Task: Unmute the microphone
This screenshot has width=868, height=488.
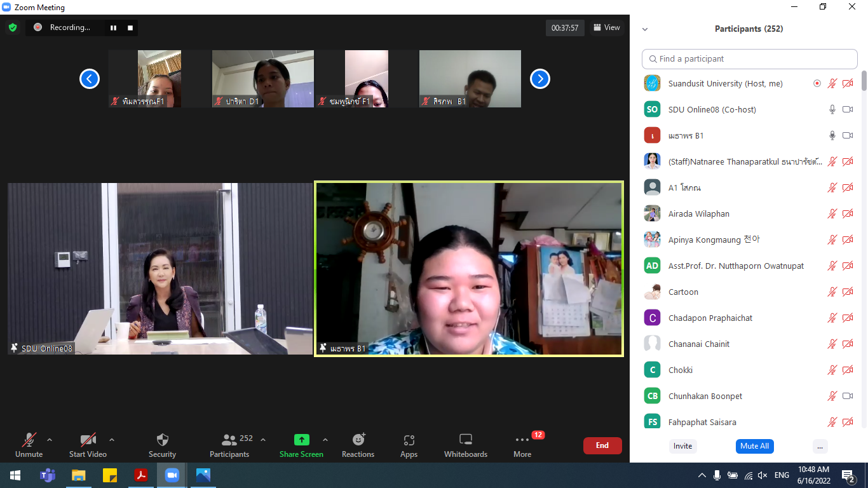Action: pyautogui.click(x=29, y=445)
